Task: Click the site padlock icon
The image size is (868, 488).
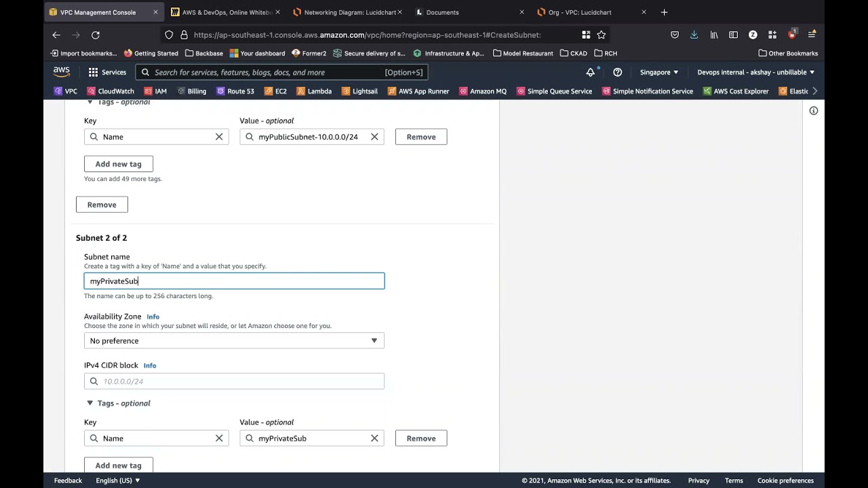Action: click(x=184, y=35)
